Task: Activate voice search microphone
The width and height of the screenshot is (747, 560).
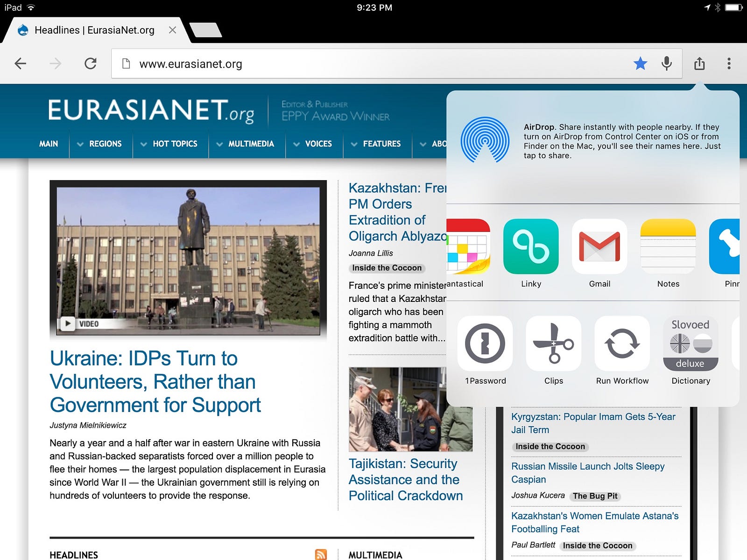Action: (667, 63)
